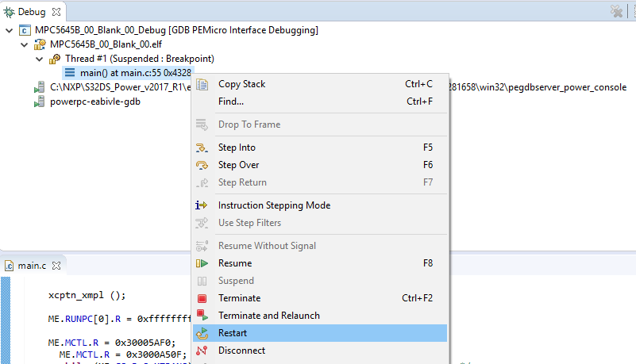636x364 pixels.
Task: Collapse the MPC5645B_00_Blank_00.elf tree node
Action: tap(24, 44)
